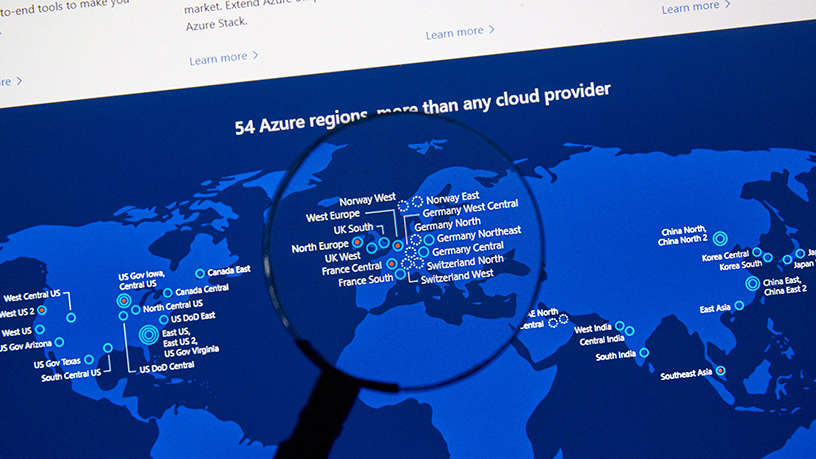Select the Korea Central region marker
This screenshot has width=816, height=459.
[757, 253]
